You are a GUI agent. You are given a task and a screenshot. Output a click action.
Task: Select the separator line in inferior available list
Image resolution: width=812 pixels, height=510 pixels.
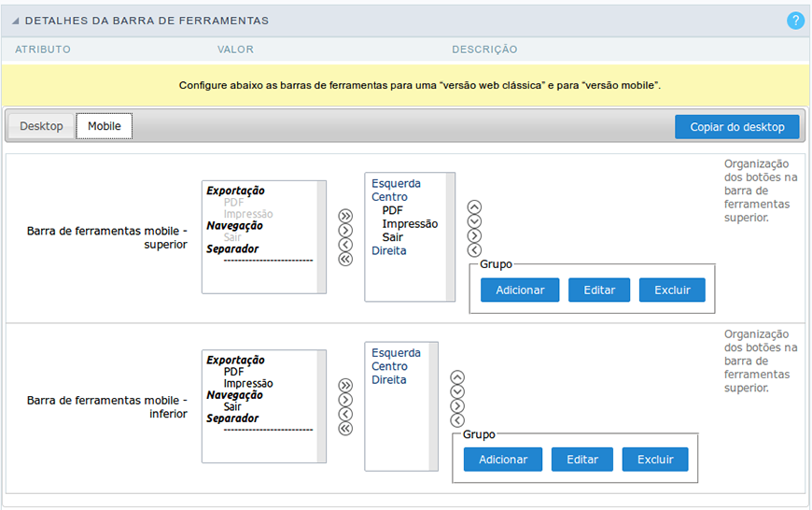point(268,430)
